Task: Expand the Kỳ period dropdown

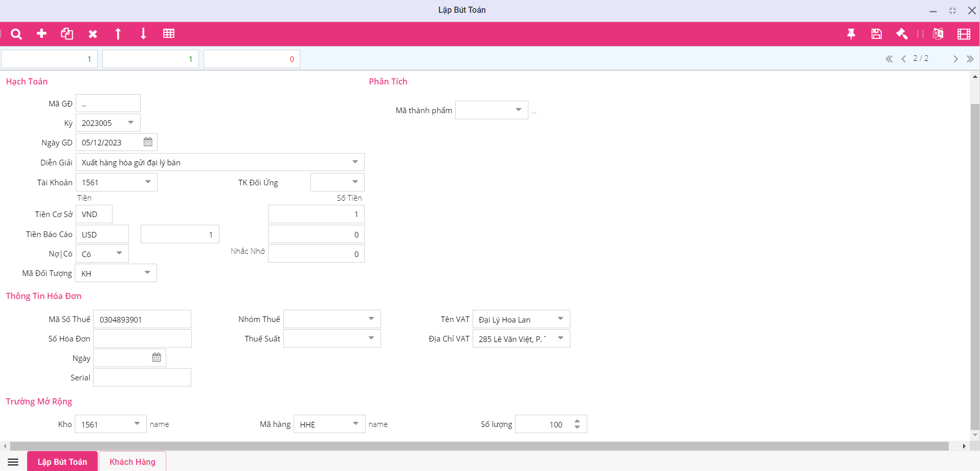Action: pos(131,123)
